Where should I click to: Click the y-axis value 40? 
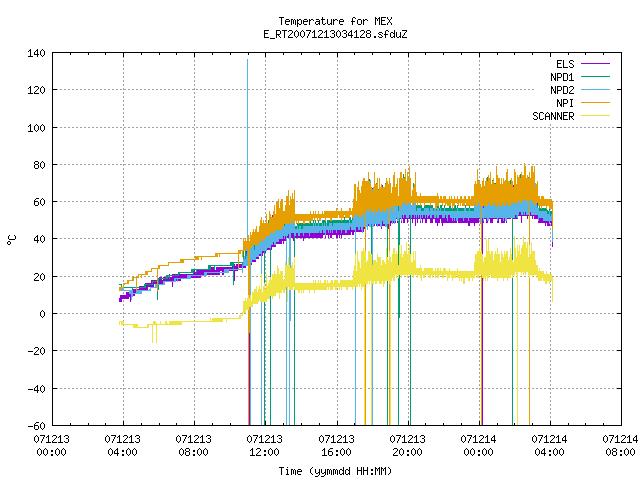[x=39, y=239]
